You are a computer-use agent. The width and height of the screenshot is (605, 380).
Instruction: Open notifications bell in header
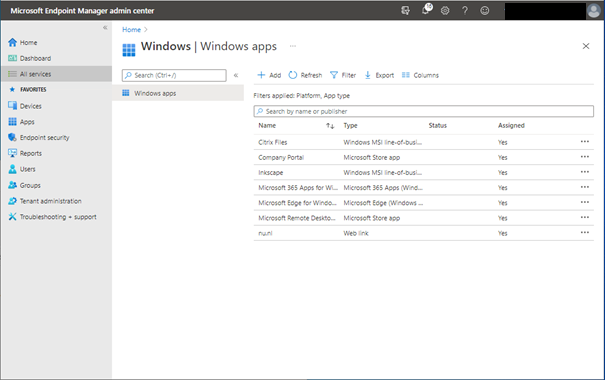(426, 10)
